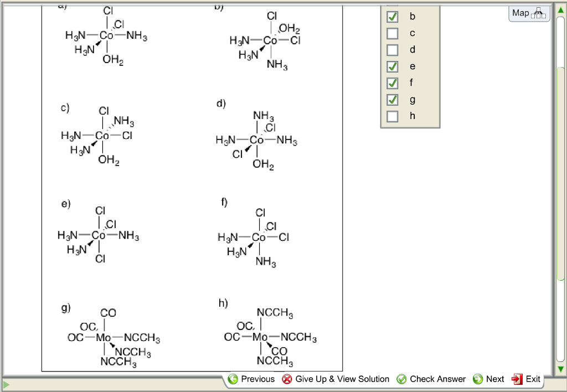Select the structure diagram labeled d
Screen dimensions: 567x392
(x=257, y=138)
